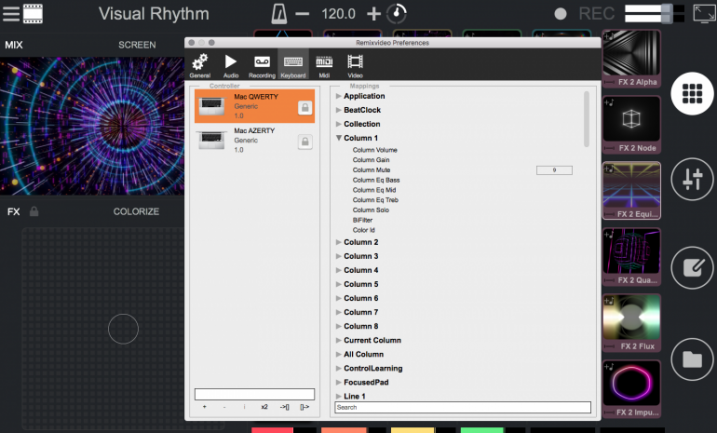Image resolution: width=717 pixels, height=433 pixels.
Task: Open the folder browser button
Action: (692, 358)
